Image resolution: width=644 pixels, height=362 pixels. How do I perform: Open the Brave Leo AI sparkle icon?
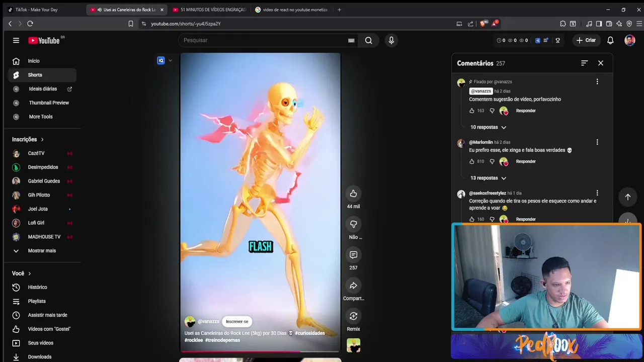(x=619, y=24)
